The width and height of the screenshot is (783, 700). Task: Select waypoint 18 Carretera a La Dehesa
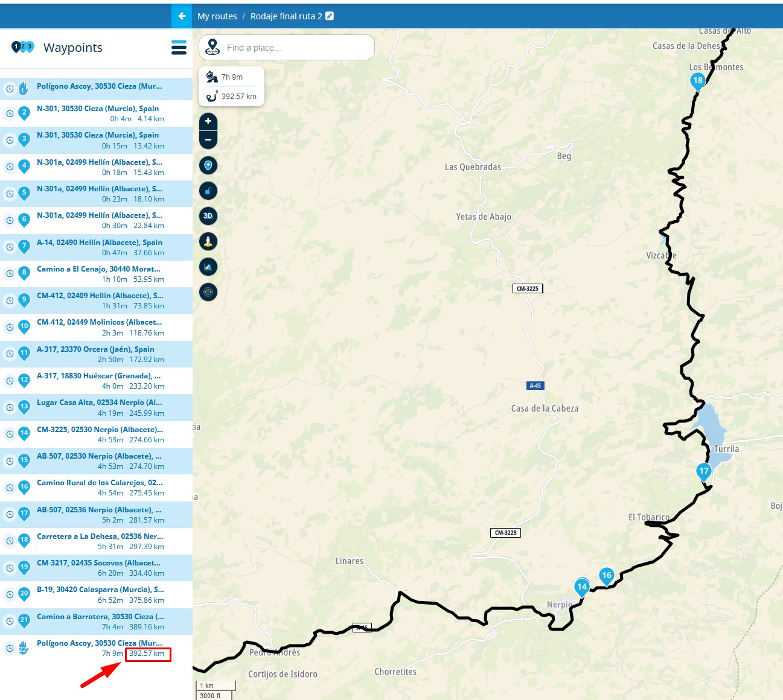tap(96, 541)
